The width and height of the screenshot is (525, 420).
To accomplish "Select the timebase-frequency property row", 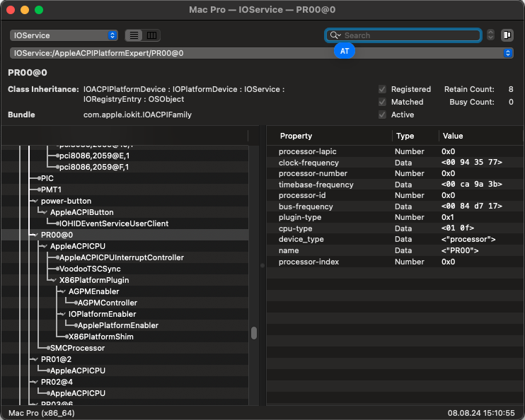I will click(395, 185).
